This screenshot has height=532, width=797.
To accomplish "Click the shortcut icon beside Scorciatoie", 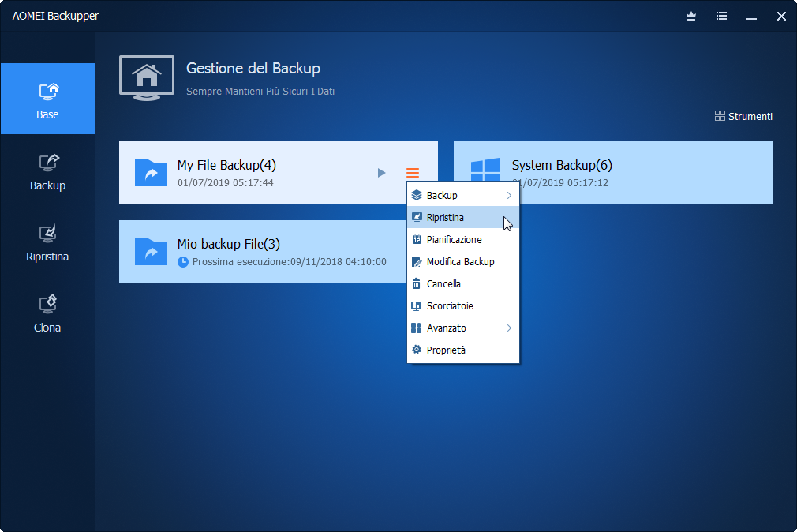I will coord(417,305).
